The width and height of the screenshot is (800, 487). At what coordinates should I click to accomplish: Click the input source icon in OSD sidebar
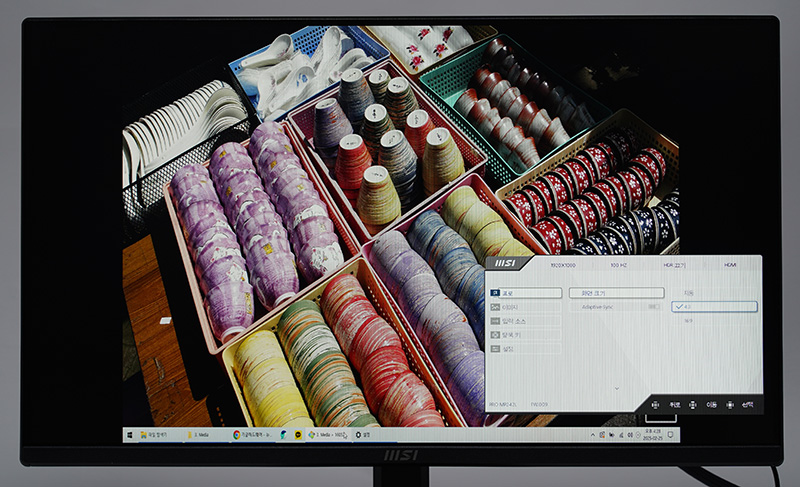coord(495,321)
